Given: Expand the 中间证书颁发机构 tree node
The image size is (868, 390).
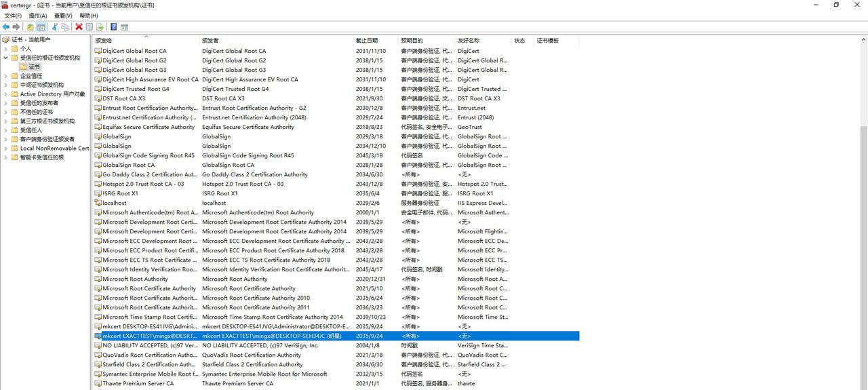Looking at the screenshot, I should [6, 85].
